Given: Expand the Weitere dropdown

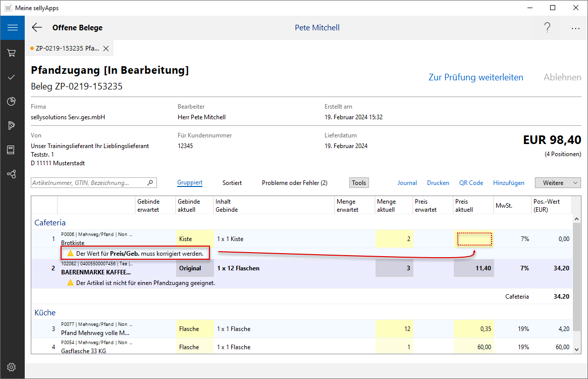Looking at the screenshot, I should pyautogui.click(x=558, y=183).
